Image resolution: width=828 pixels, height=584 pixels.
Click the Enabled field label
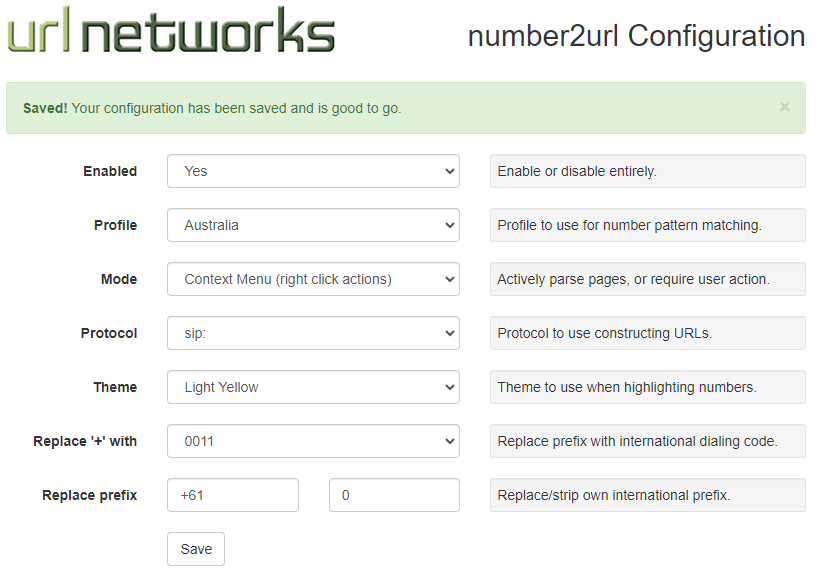110,171
